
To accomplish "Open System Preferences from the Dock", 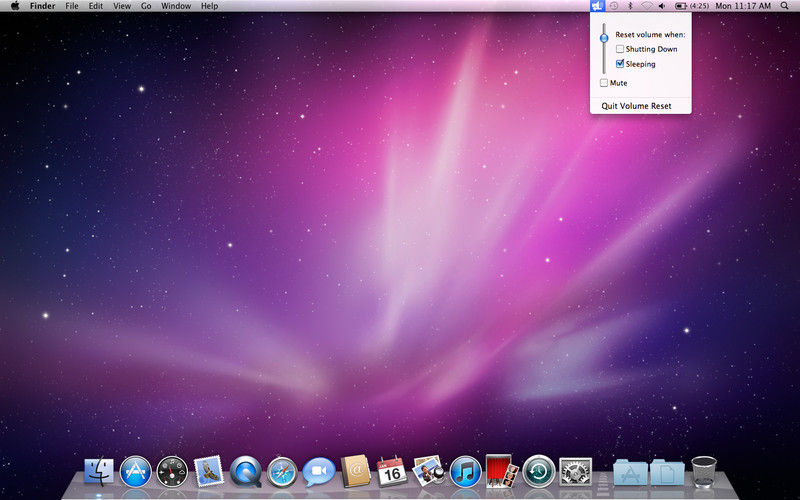I will pyautogui.click(x=576, y=471).
